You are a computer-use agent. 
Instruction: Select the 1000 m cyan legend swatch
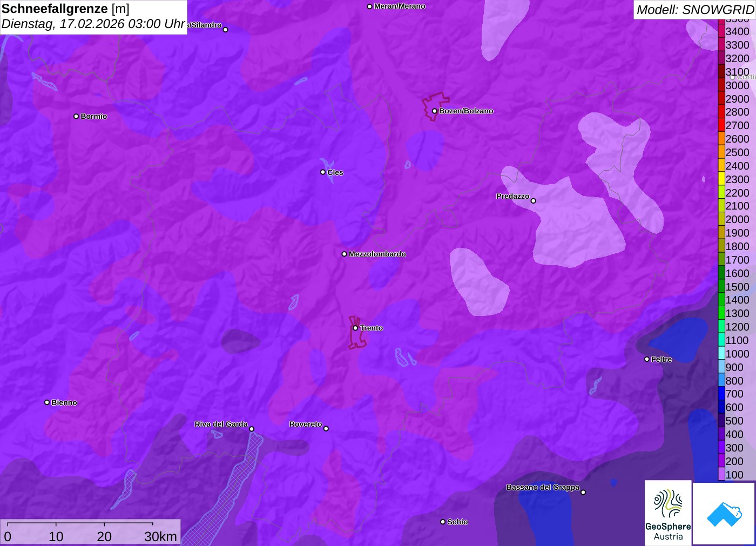[721, 354]
